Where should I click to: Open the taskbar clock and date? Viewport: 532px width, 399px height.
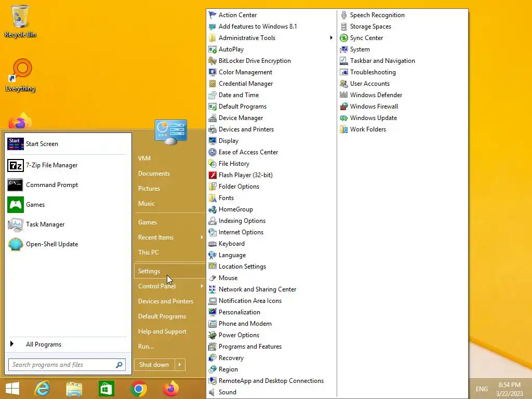[x=509, y=389]
